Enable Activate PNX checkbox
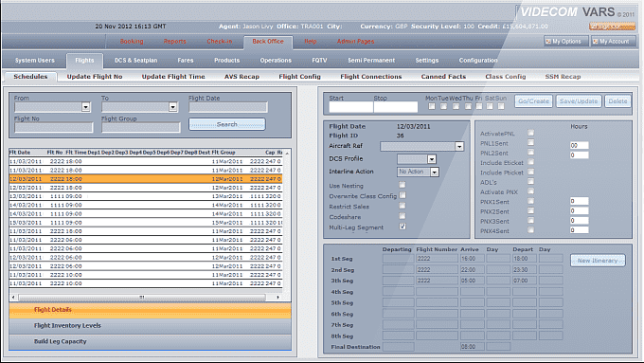 click(x=530, y=191)
